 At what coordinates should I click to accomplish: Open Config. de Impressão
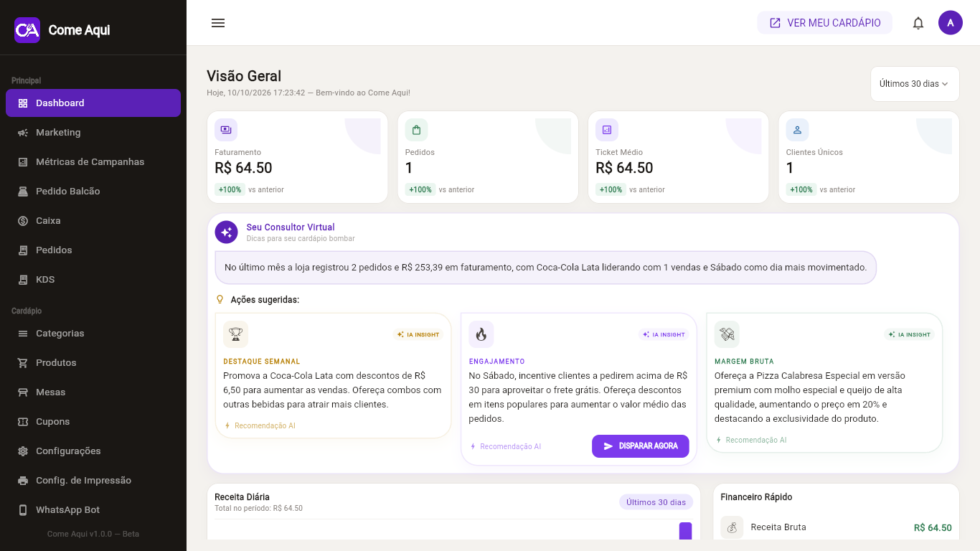(x=93, y=480)
